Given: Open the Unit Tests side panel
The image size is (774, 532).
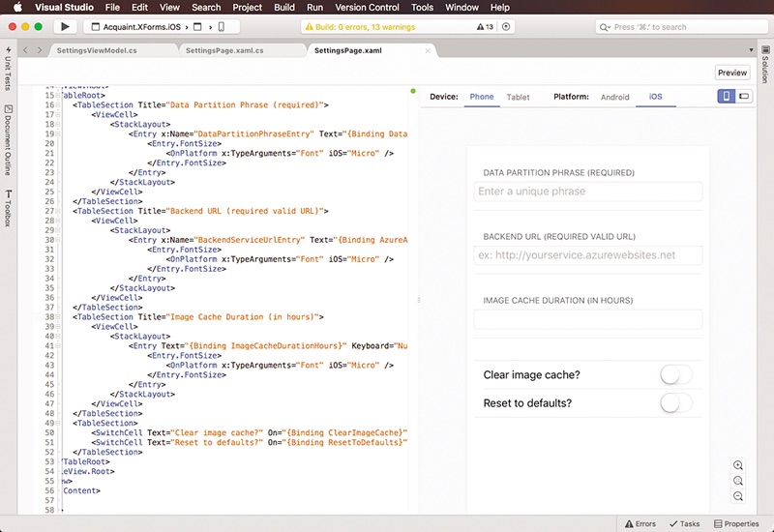Looking at the screenshot, I should [8, 68].
